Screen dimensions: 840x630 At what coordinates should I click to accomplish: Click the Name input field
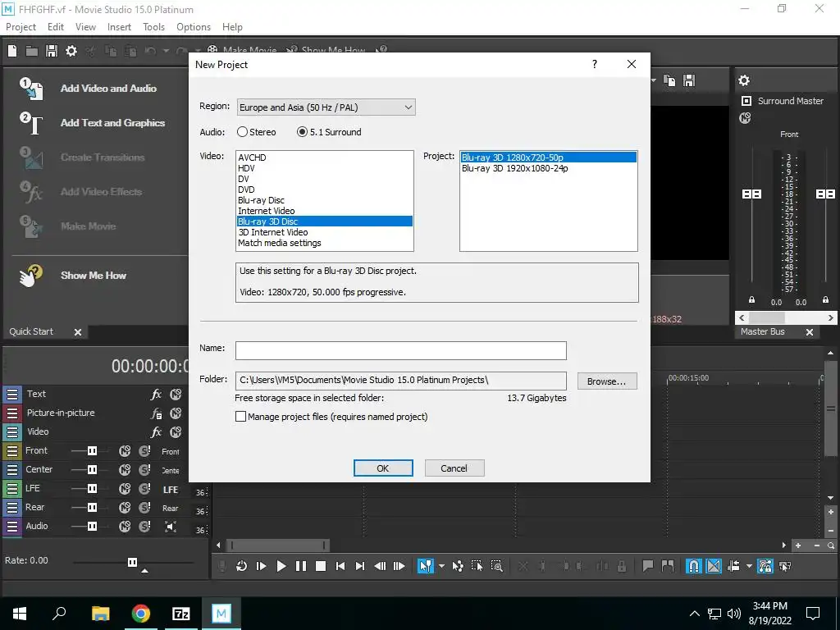click(x=400, y=350)
